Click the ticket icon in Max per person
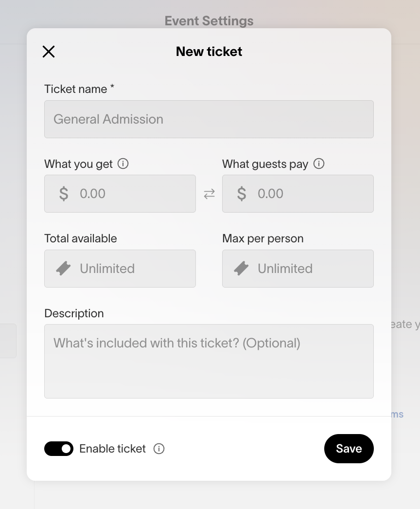 tap(242, 269)
